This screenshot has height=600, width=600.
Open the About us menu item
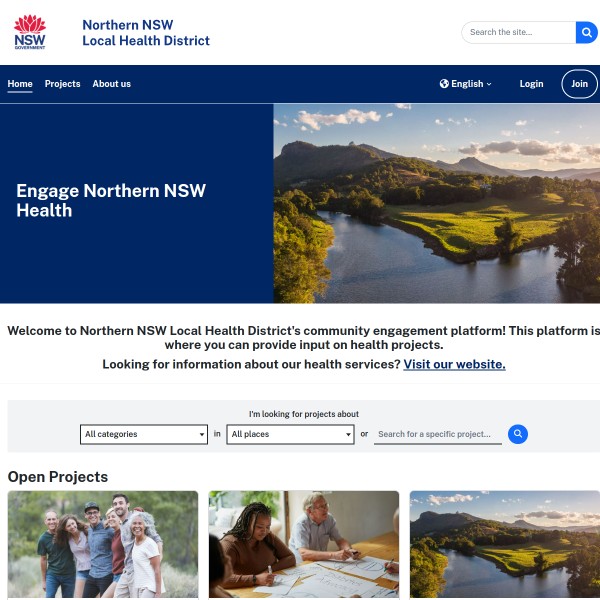pos(111,84)
